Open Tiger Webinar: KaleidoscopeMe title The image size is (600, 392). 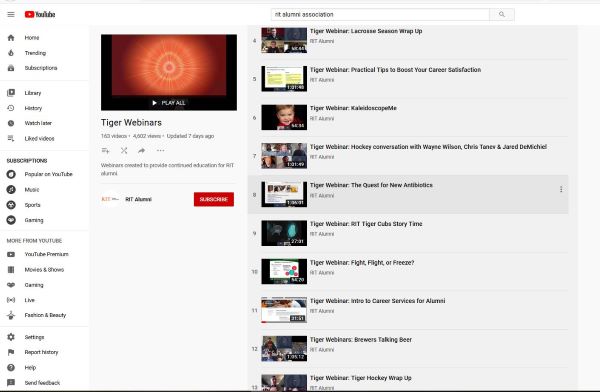[353, 108]
